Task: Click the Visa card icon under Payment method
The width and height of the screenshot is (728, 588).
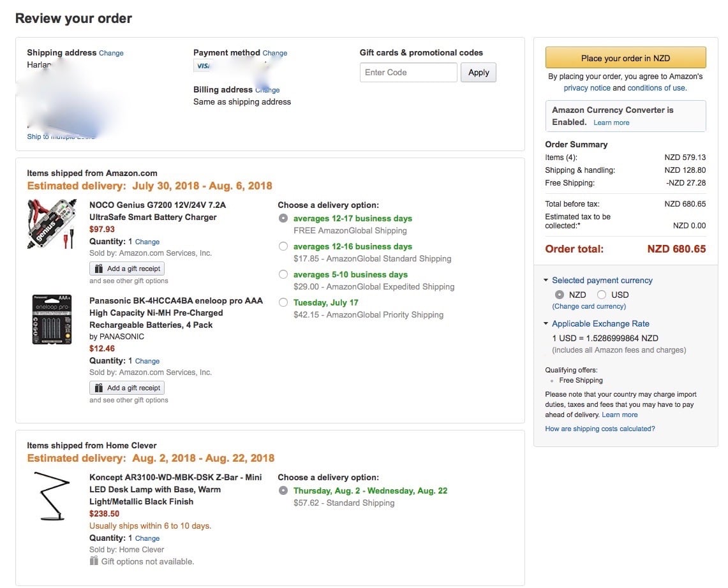Action: (202, 66)
